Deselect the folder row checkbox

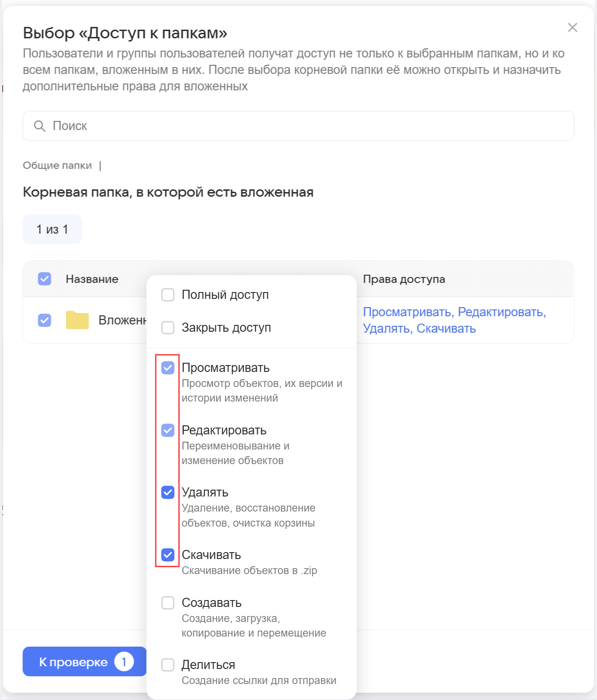45,320
